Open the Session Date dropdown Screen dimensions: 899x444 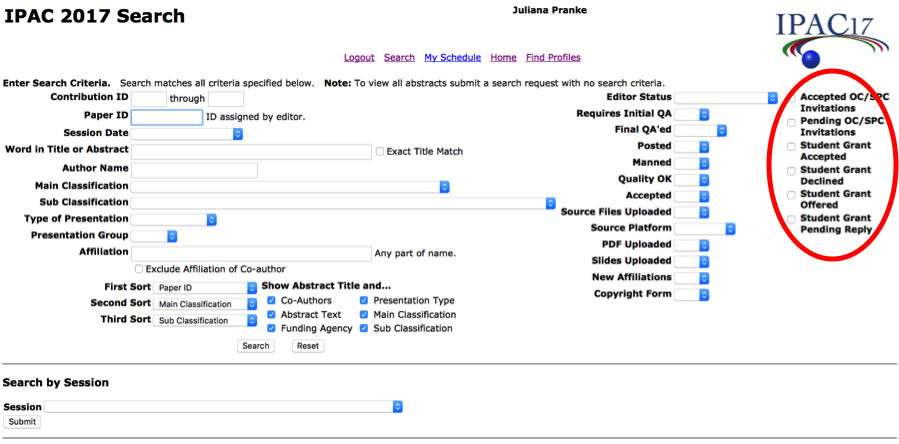click(187, 133)
